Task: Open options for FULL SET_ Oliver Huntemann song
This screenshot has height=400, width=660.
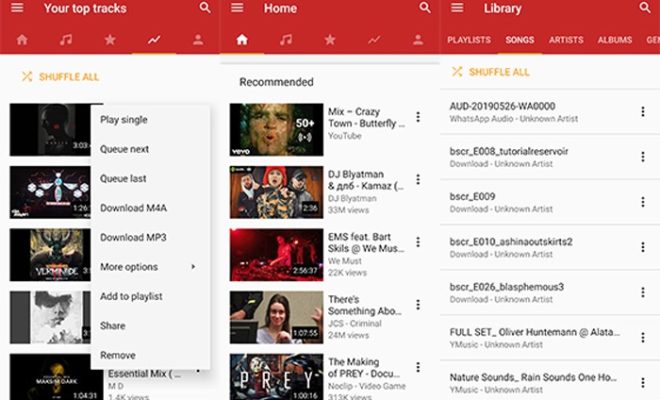Action: [x=643, y=337]
